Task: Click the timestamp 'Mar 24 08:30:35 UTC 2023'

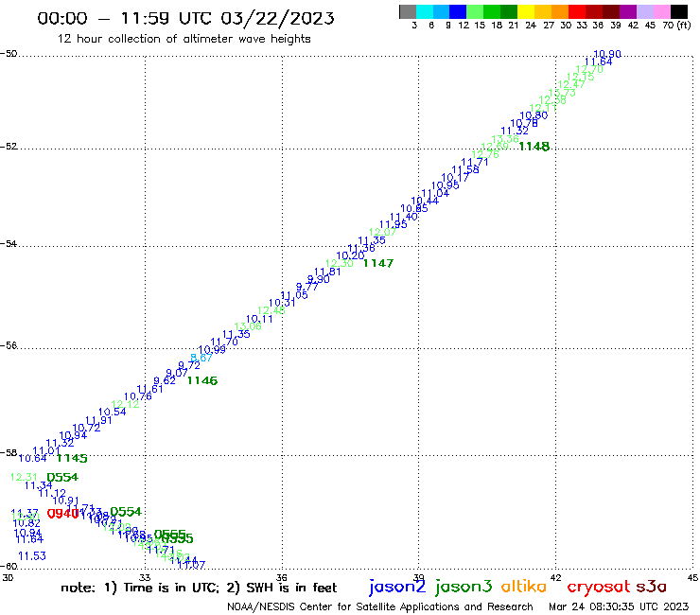Action: (619, 606)
